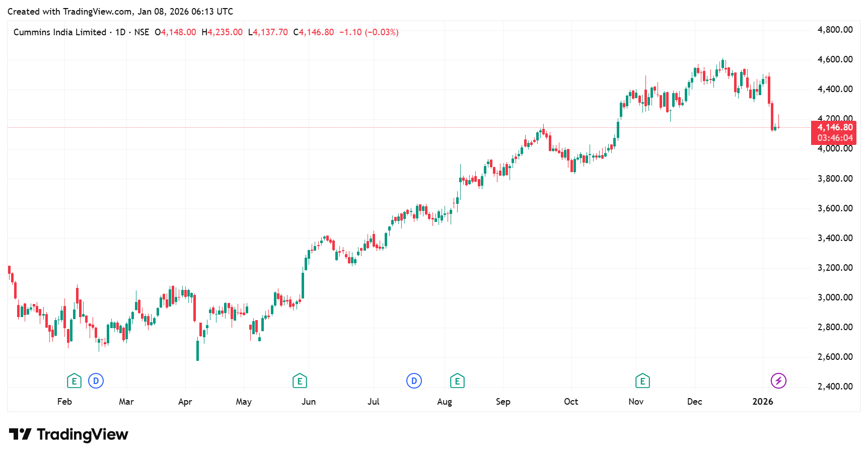Click the 2,400.00 price axis label
Viewport: 868px width, 457px height.
click(x=835, y=387)
